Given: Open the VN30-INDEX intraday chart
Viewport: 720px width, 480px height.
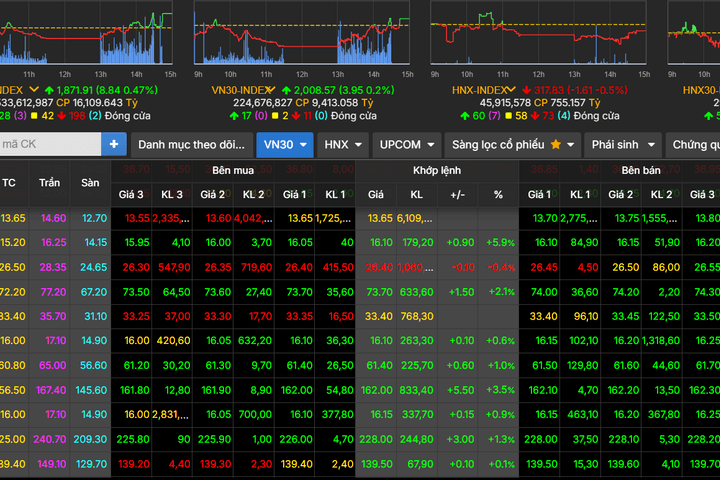Looking at the screenshot, I should 302,32.
